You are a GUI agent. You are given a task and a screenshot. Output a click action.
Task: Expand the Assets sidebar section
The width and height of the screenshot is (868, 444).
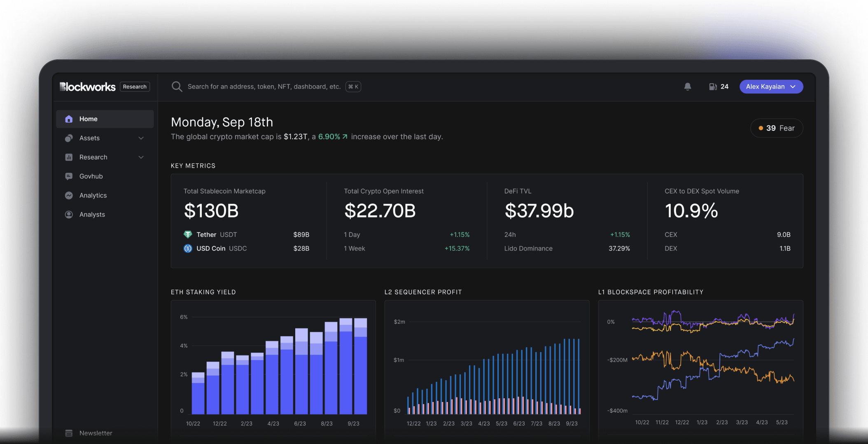141,138
